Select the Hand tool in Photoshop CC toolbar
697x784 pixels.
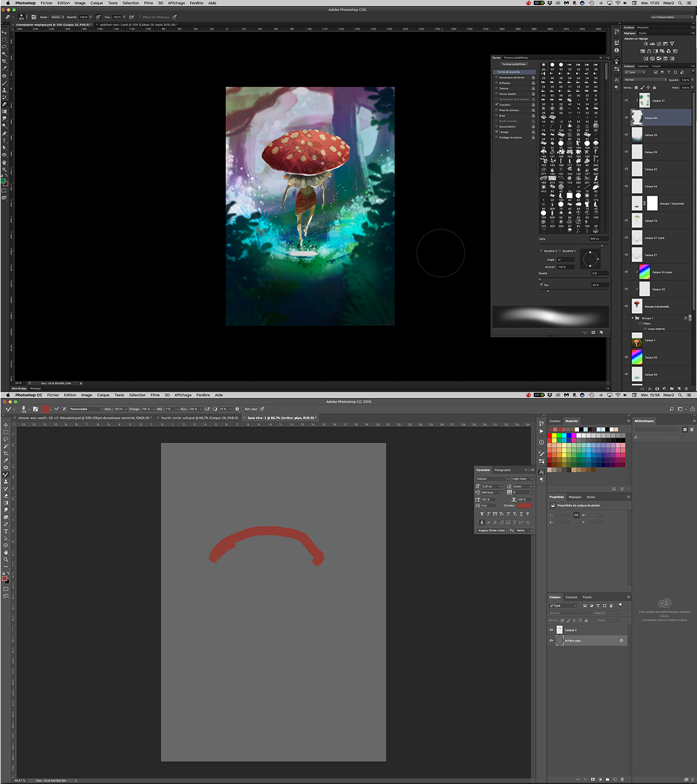point(6,552)
